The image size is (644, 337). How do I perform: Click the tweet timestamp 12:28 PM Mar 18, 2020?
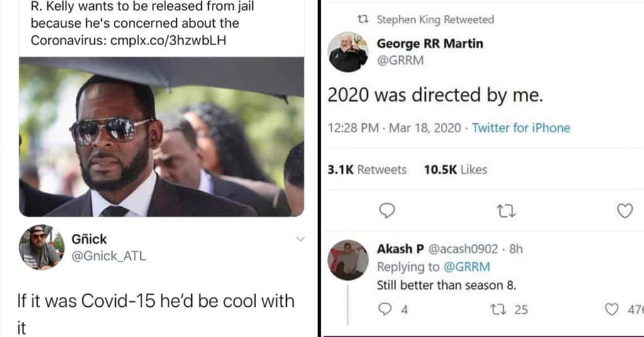click(x=394, y=128)
